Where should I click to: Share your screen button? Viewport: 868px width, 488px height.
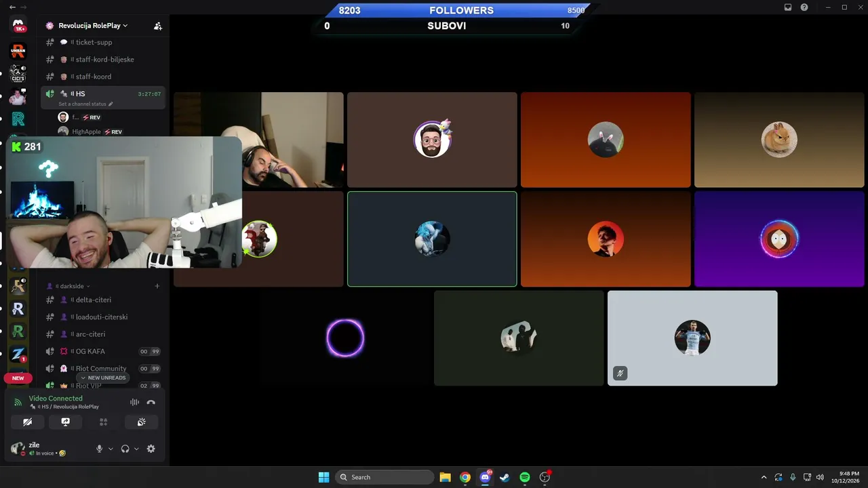(x=66, y=422)
